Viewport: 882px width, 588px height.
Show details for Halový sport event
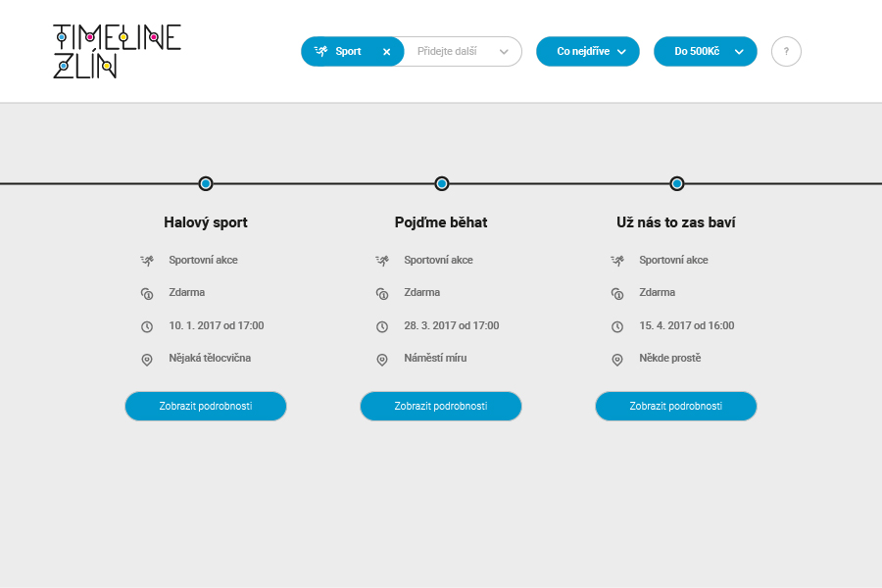coord(206,406)
